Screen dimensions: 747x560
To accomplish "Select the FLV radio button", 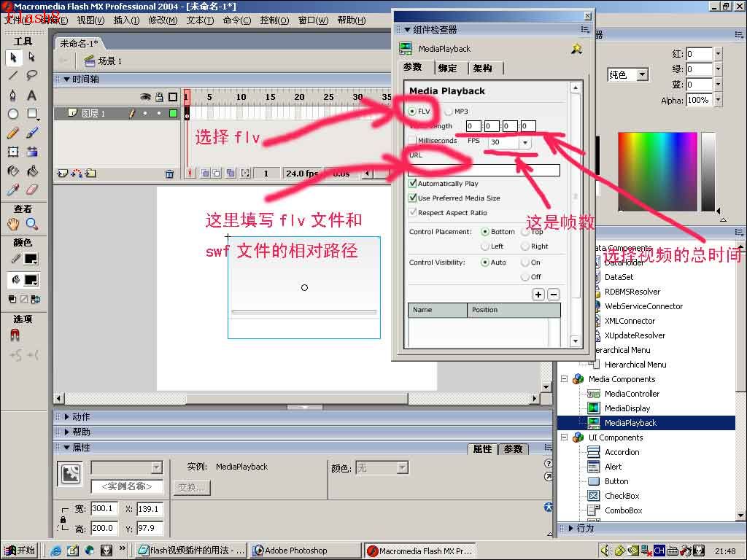I will (413, 112).
